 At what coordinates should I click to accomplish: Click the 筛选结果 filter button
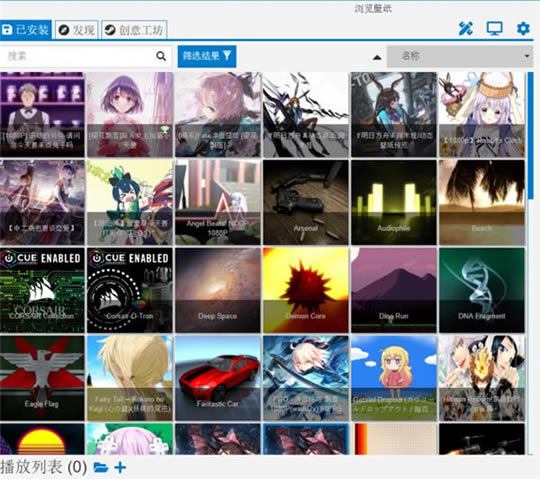tap(207, 56)
